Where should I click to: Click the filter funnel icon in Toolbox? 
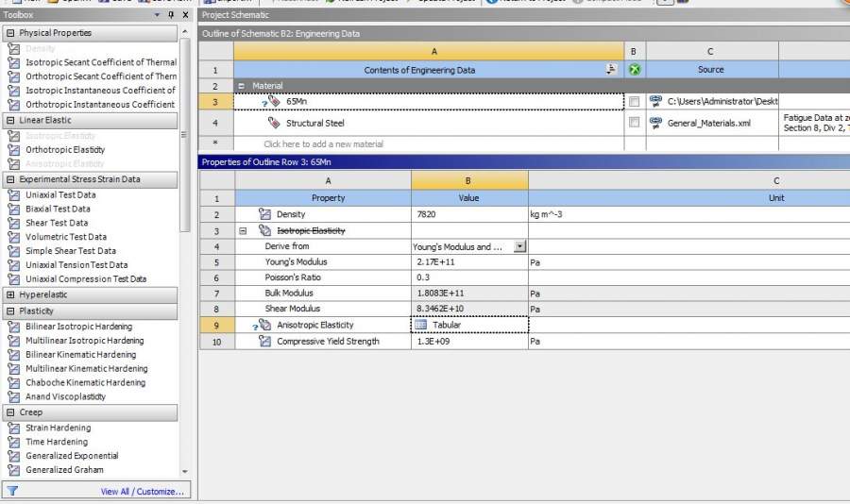[x=12, y=491]
